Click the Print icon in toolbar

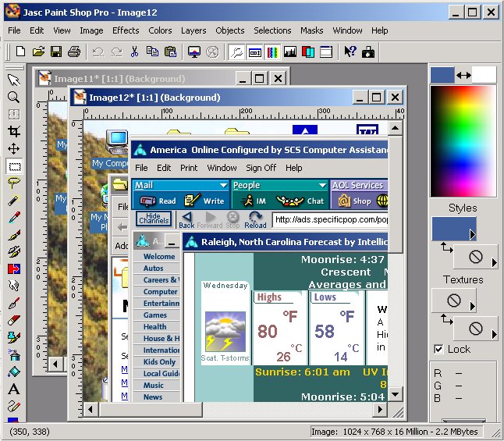pyautogui.click(x=73, y=52)
